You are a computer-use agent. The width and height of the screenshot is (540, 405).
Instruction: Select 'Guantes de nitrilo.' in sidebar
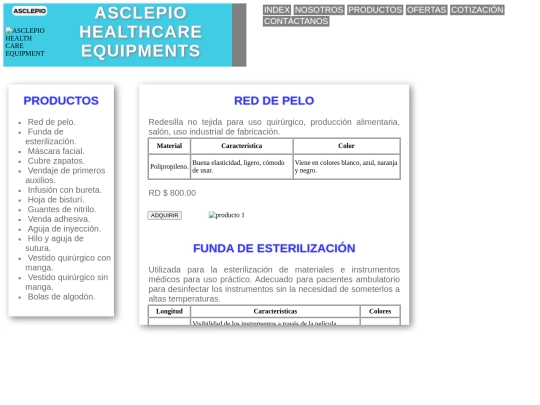pos(62,209)
